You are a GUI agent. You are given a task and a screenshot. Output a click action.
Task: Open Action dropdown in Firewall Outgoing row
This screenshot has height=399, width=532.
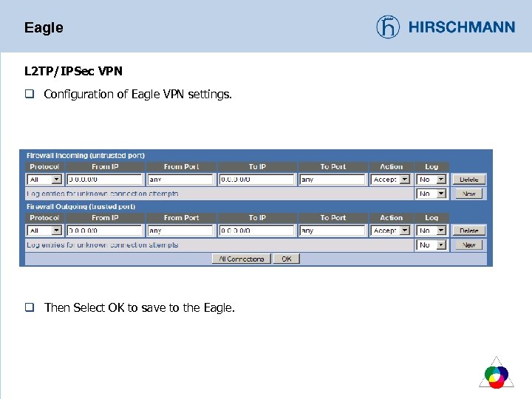coord(391,231)
